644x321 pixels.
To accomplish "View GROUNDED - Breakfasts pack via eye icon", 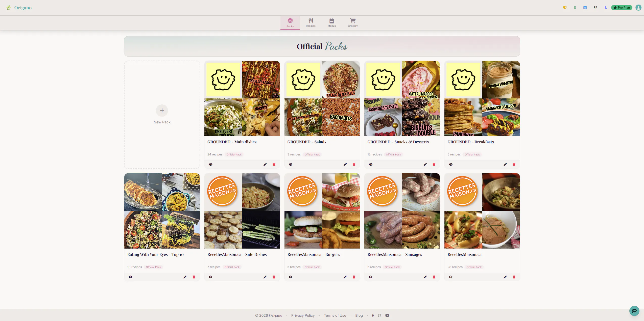I will tap(451, 165).
